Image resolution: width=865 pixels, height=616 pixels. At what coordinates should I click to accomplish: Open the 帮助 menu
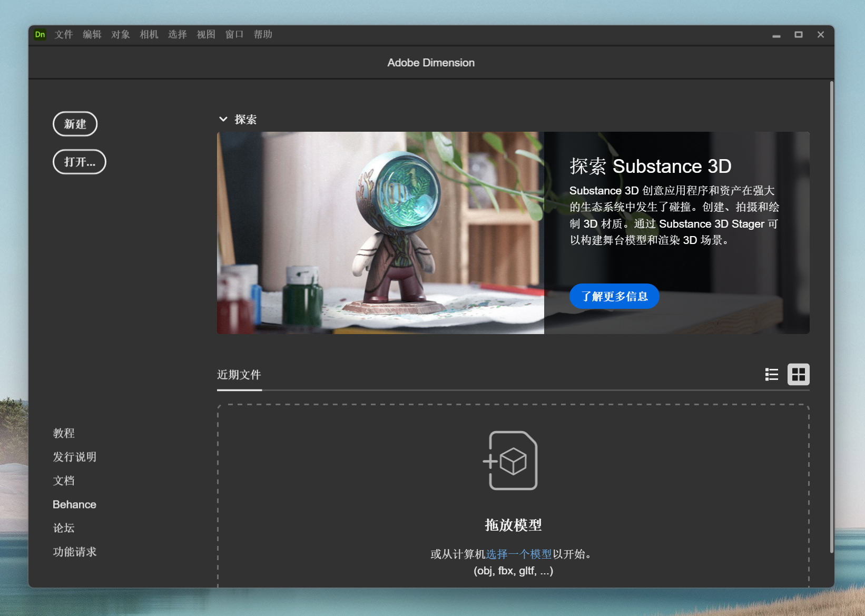(263, 35)
